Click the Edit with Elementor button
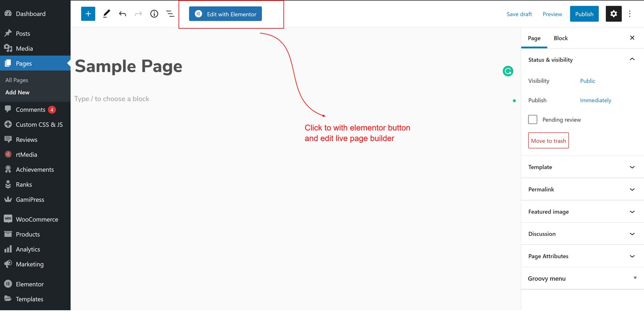 point(225,14)
